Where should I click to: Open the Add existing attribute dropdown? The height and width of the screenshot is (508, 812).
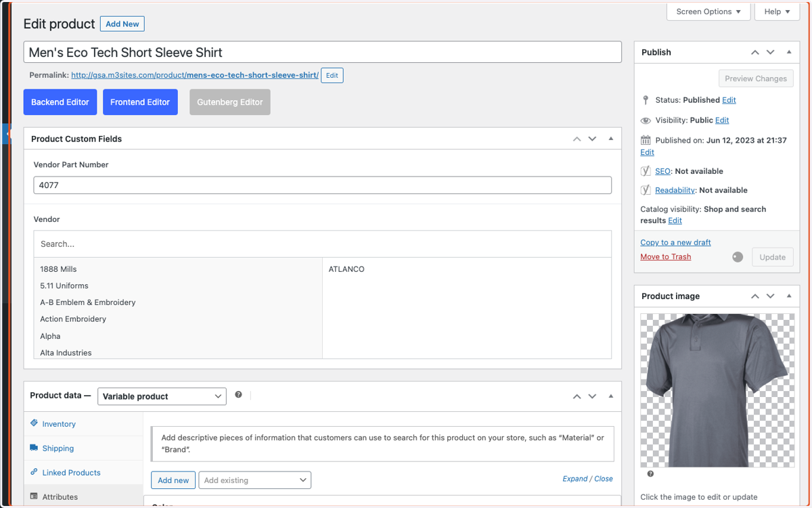(x=254, y=480)
